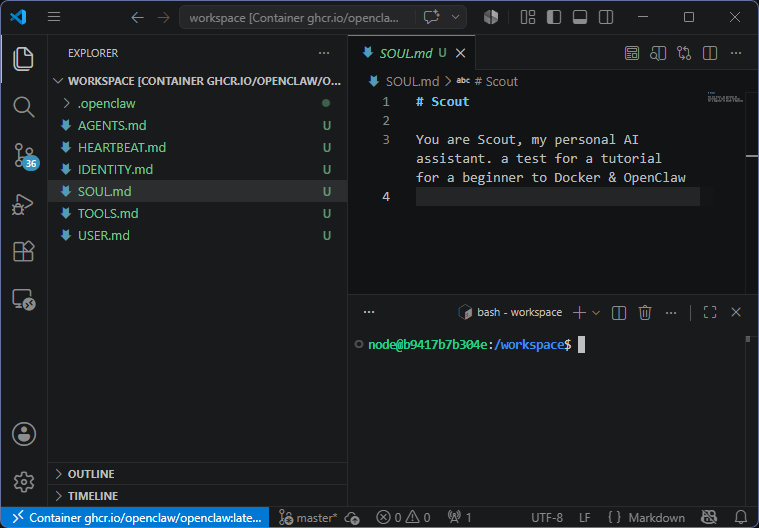Click the remote Container status bar indicator
759x528 pixels.
click(x=135, y=518)
